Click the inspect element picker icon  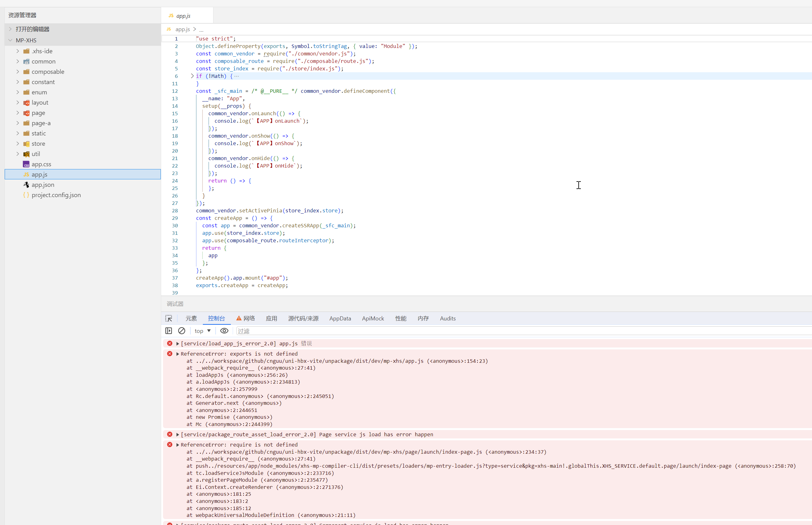[169, 319]
